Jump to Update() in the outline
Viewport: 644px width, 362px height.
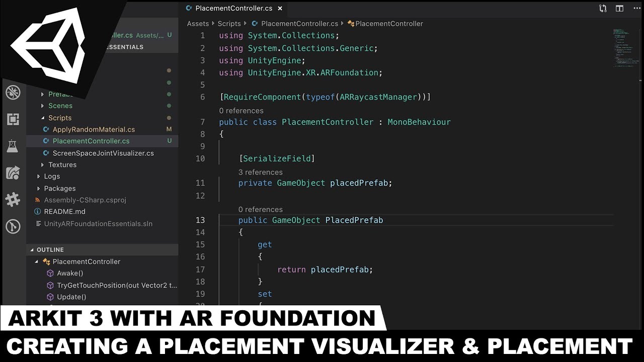click(x=71, y=297)
